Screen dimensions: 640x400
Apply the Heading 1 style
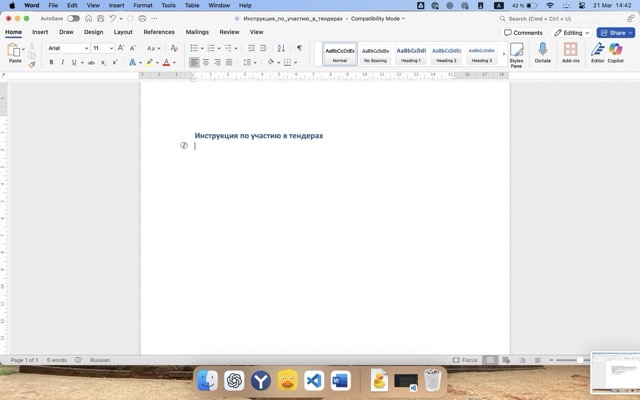point(411,53)
